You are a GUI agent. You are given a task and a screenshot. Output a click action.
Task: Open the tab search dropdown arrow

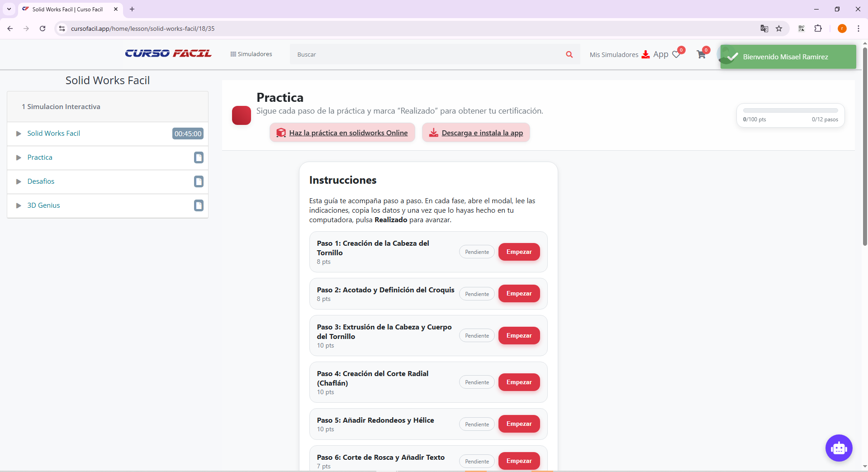[9, 9]
